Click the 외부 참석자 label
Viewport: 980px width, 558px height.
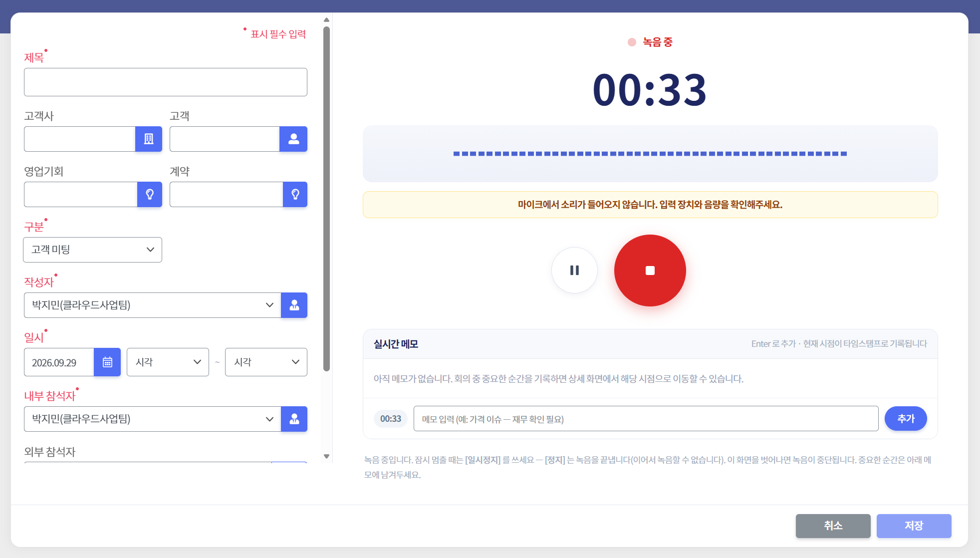click(x=49, y=452)
